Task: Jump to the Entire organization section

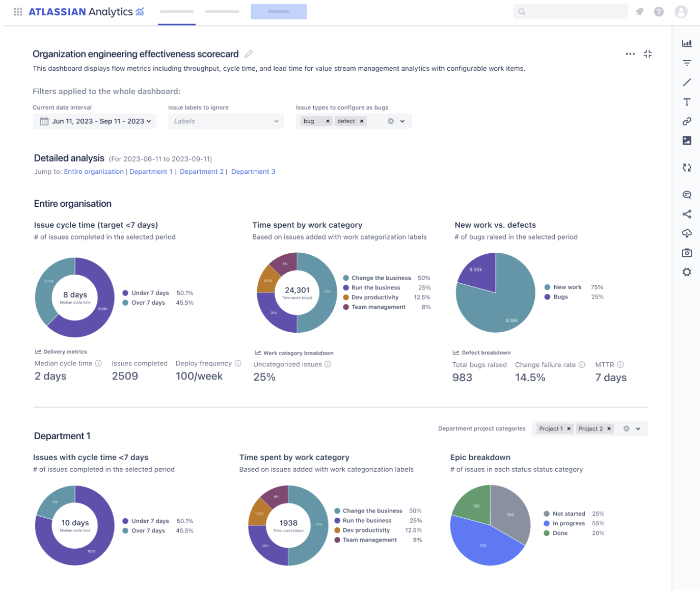Action: (94, 171)
